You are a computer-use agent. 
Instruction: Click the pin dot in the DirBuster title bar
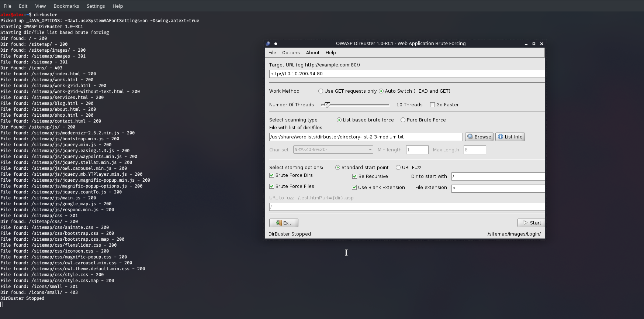tap(276, 44)
